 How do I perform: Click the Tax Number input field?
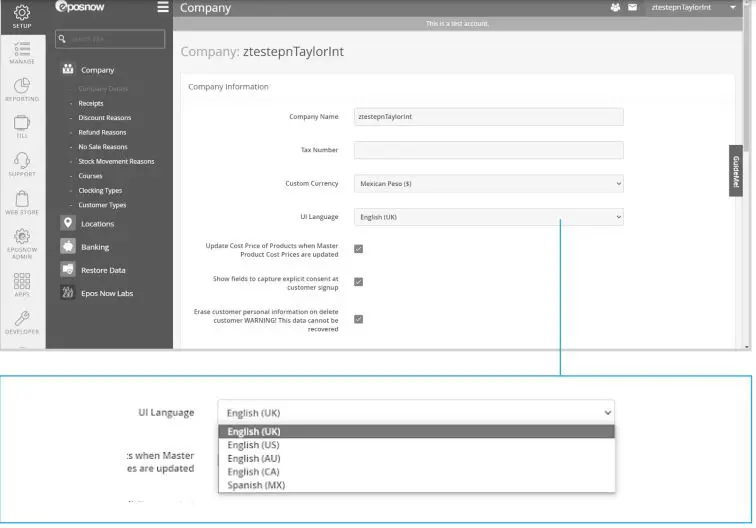pyautogui.click(x=488, y=150)
